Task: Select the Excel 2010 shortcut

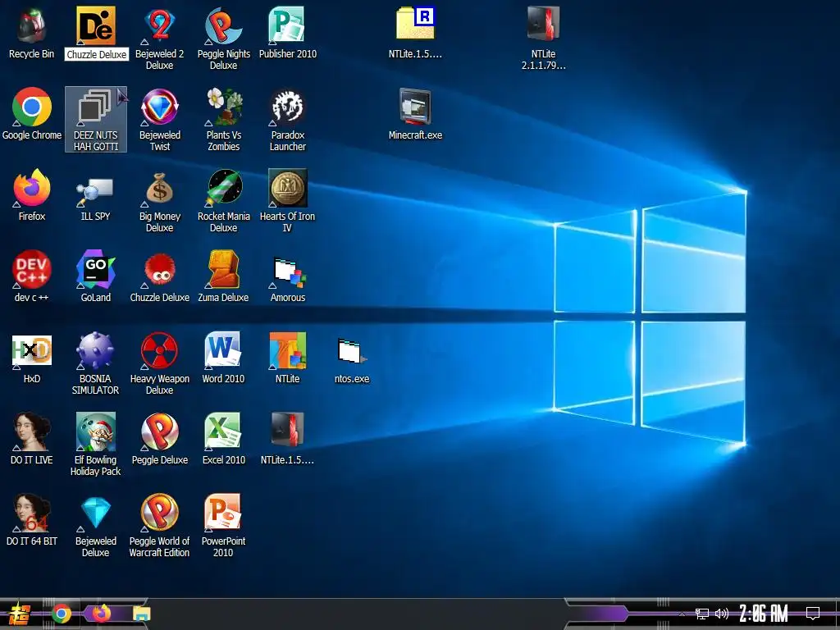Action: coord(223,438)
